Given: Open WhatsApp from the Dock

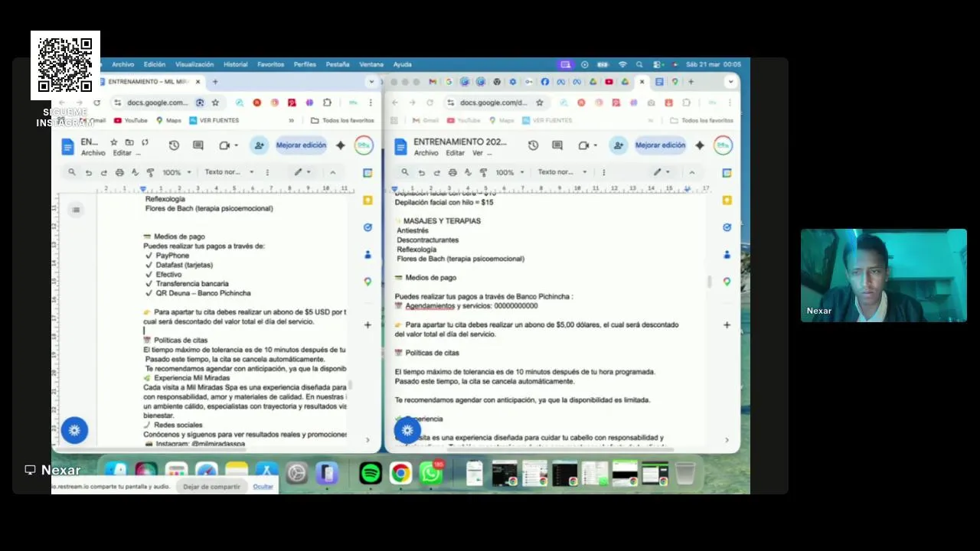Looking at the screenshot, I should click(x=431, y=474).
